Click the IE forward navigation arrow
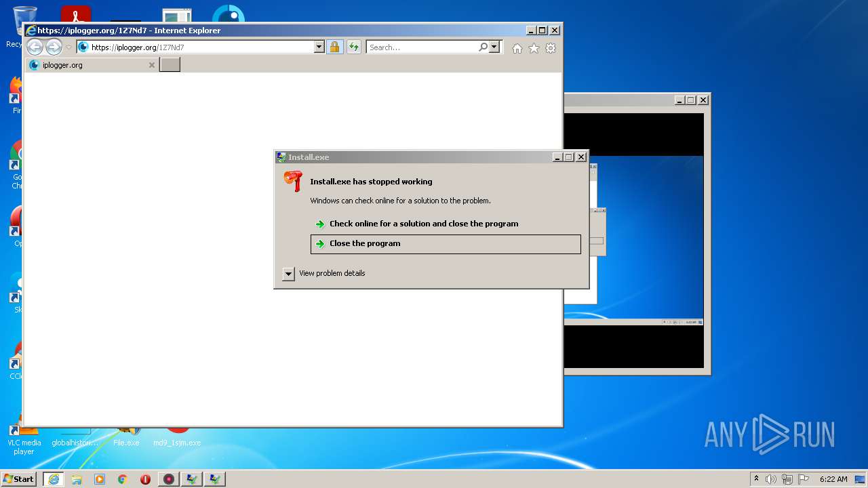The image size is (868, 488). [54, 47]
